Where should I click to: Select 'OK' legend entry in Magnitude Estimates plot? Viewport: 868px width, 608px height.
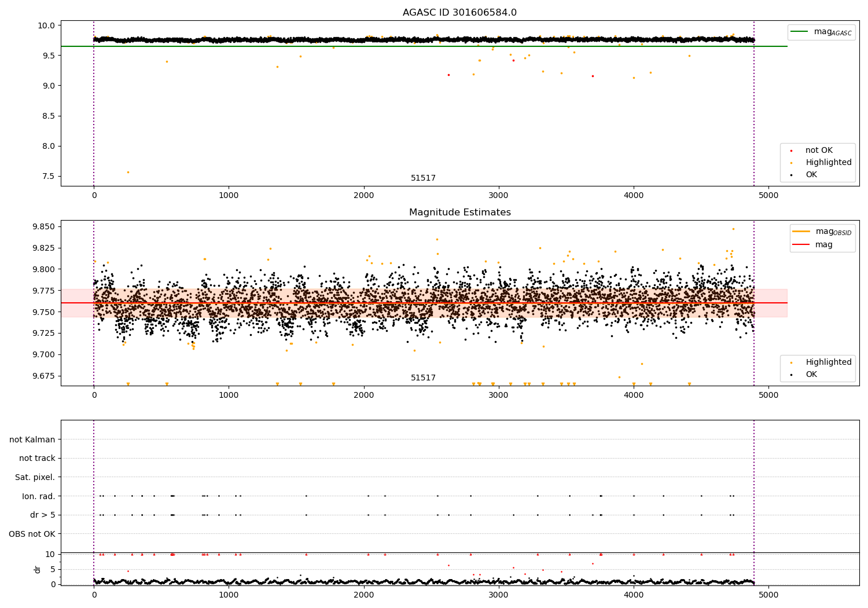tap(811, 374)
